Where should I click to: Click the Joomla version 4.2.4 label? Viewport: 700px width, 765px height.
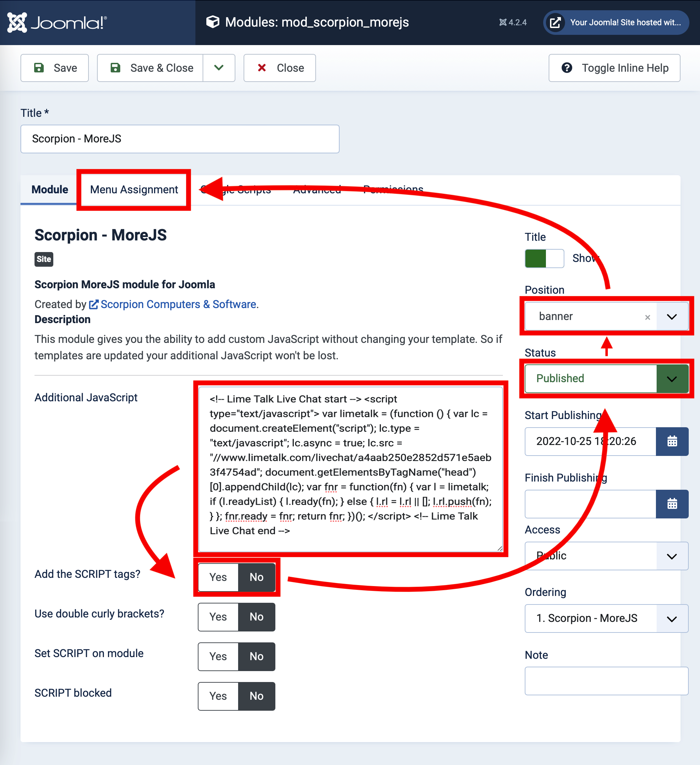pyautogui.click(x=513, y=23)
